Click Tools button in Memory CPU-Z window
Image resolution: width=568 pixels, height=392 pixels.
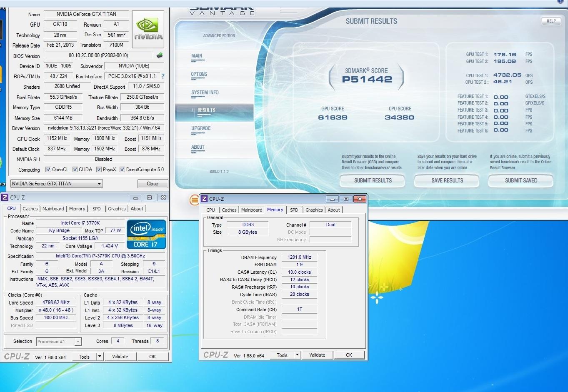[282, 355]
